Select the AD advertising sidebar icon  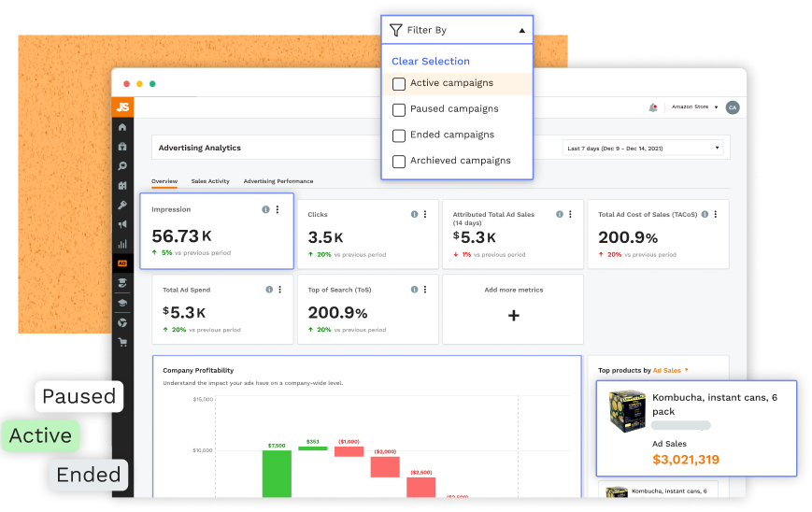[x=122, y=263]
